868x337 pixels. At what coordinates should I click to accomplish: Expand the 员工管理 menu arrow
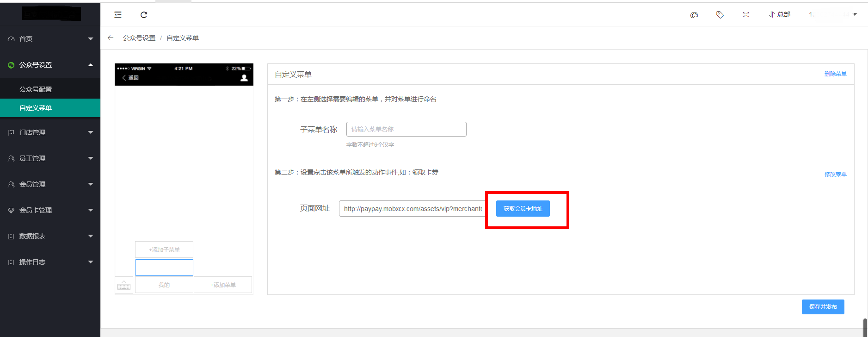coord(91,158)
